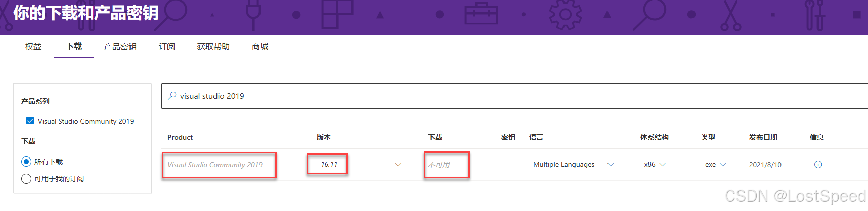Select the 可用于我的订阅 radio option

coord(26,179)
